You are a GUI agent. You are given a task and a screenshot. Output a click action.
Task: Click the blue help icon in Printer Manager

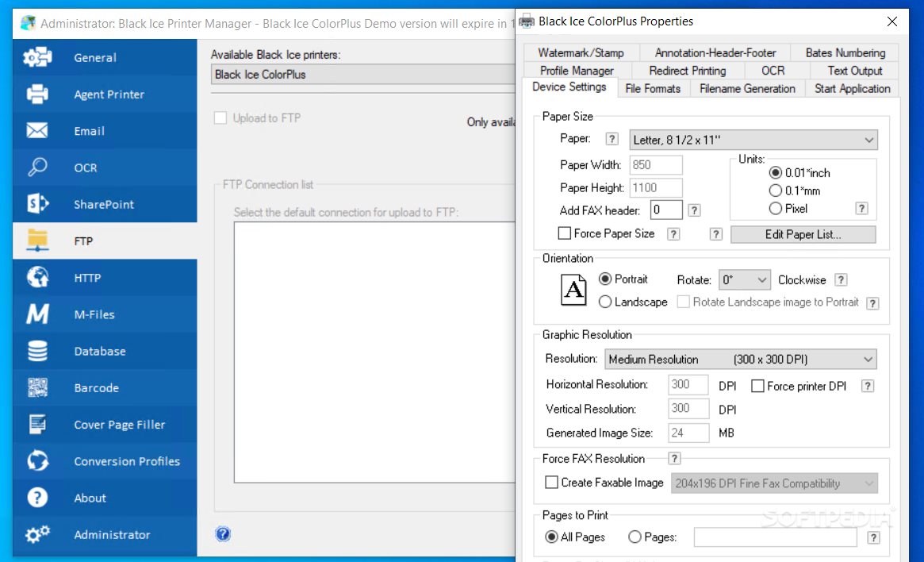point(223,534)
